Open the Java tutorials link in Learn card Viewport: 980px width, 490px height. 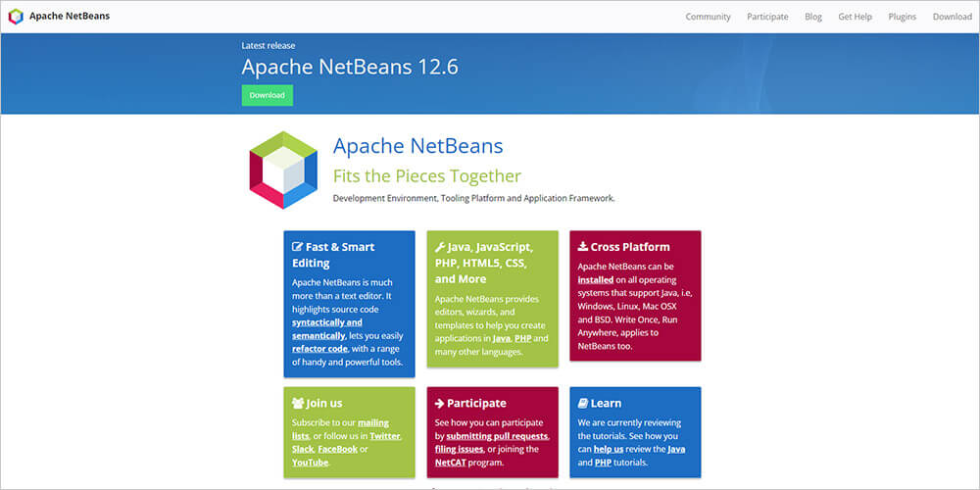click(676, 450)
